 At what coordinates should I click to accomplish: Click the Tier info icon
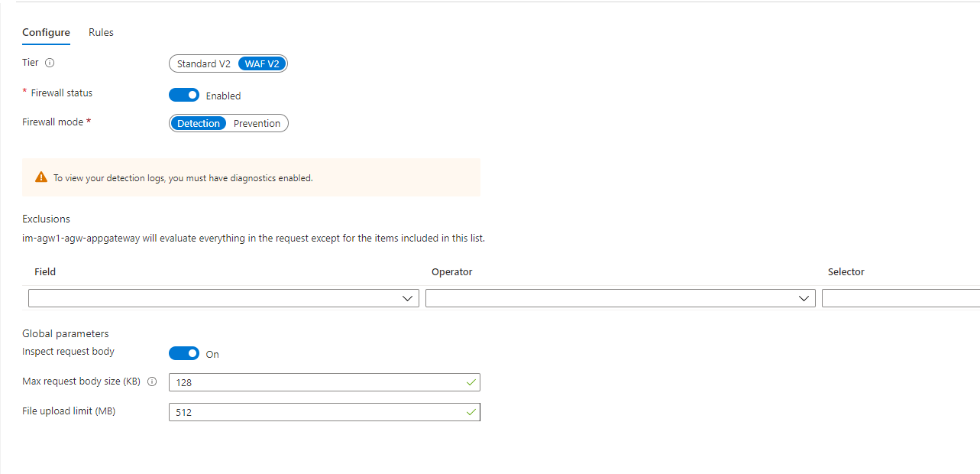(x=50, y=63)
